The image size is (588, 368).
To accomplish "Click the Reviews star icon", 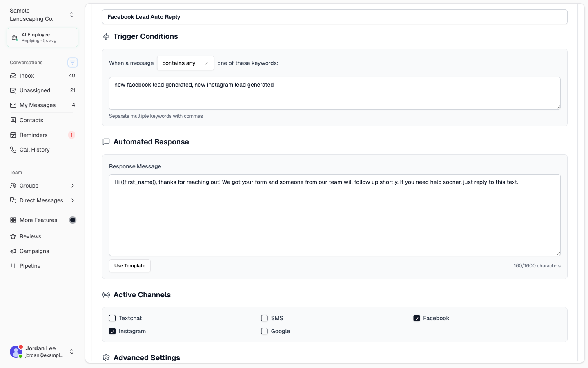I will pyautogui.click(x=13, y=236).
